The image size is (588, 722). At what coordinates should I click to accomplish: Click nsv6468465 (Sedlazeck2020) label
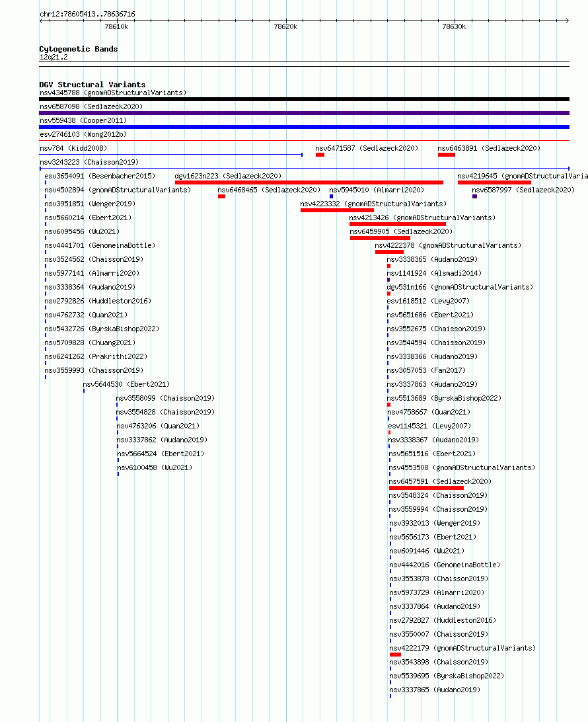point(269,189)
